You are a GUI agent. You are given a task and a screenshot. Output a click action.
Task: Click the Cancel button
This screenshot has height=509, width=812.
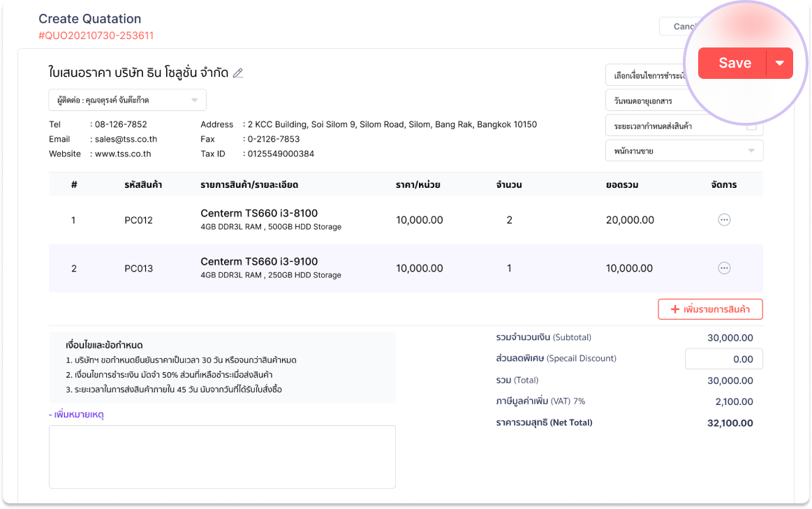point(677,27)
